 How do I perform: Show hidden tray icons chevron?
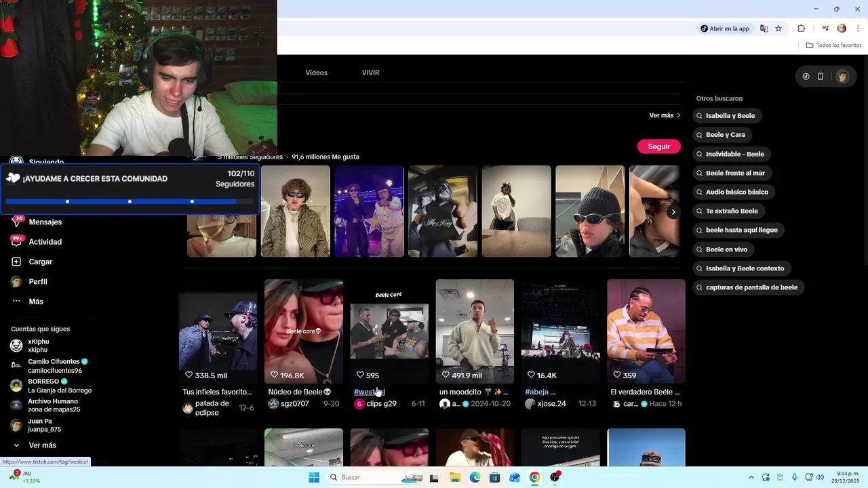pos(751,477)
